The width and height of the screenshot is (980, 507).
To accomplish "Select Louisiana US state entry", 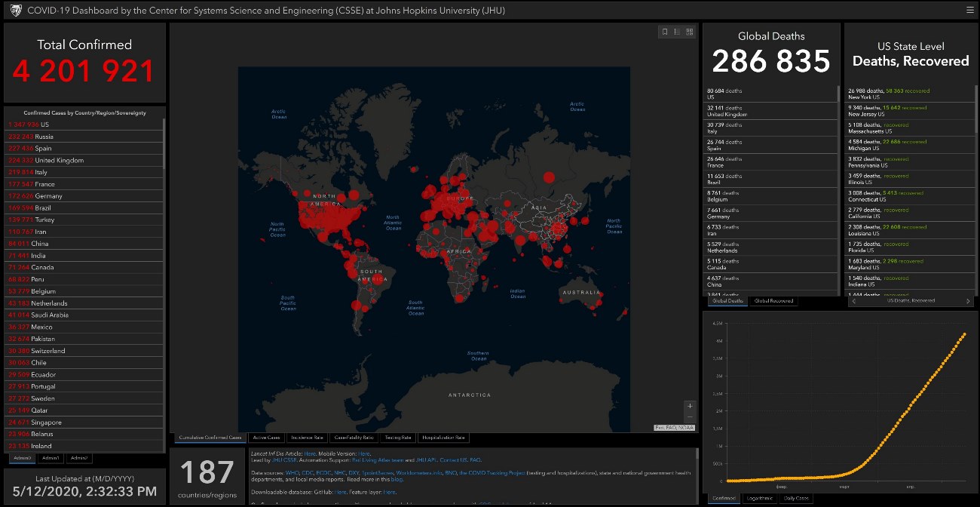I will [910, 229].
